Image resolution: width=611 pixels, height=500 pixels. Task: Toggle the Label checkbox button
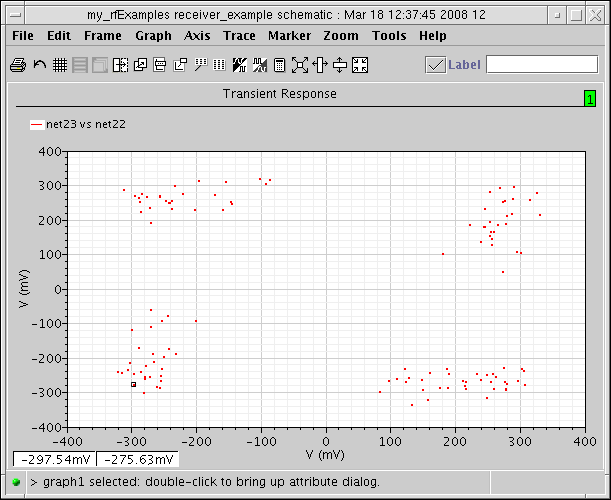435,65
